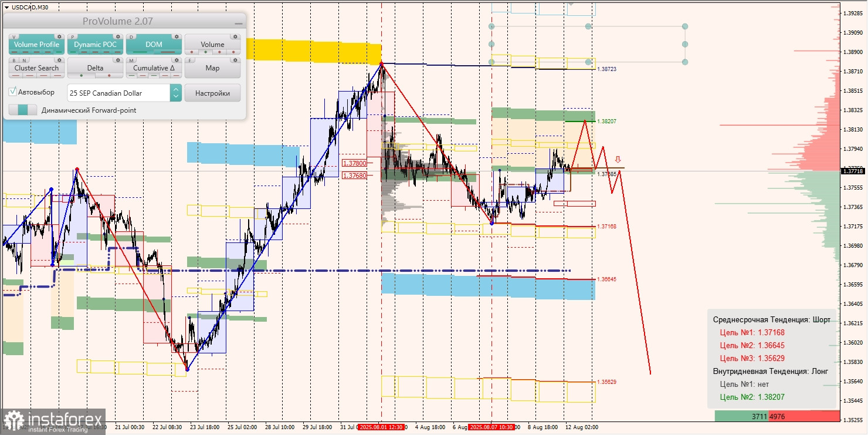Click the contract selector up/down arrows
This screenshot has height=435, width=868.
(x=176, y=93)
